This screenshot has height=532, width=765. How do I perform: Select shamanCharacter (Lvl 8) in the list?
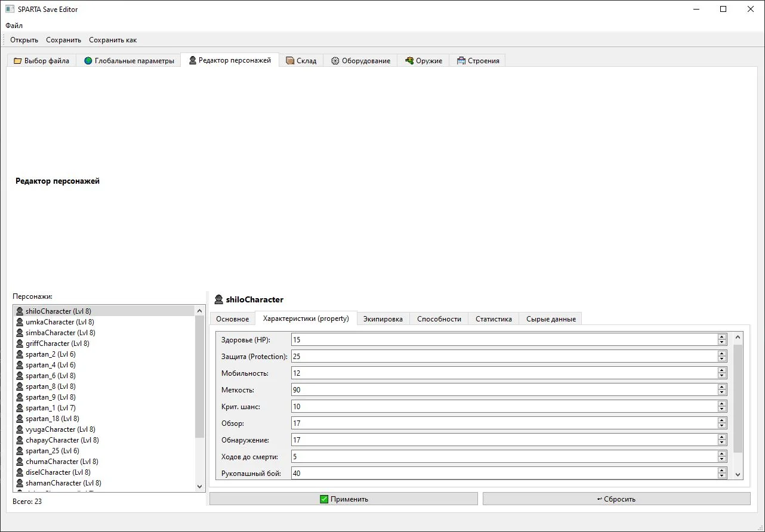point(104,482)
